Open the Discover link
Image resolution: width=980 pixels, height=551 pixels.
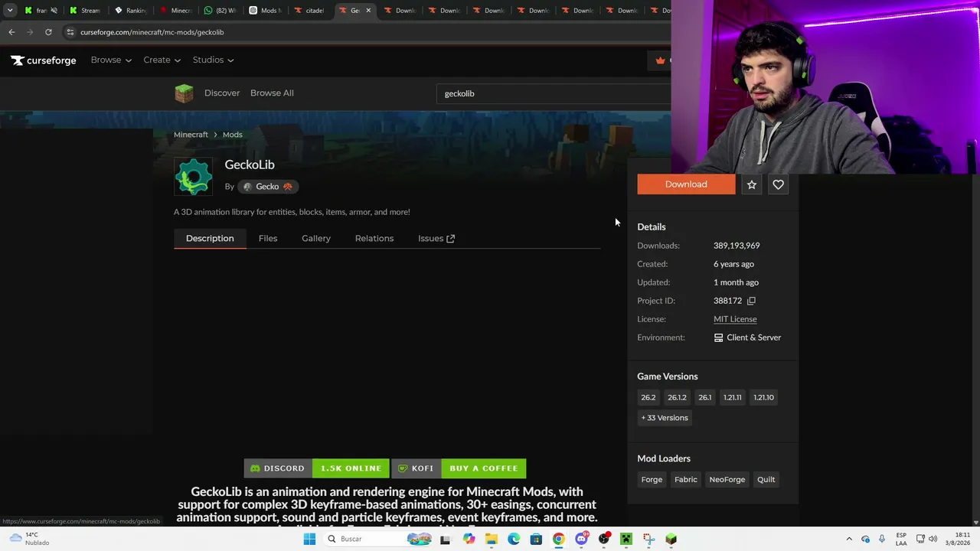click(x=222, y=93)
